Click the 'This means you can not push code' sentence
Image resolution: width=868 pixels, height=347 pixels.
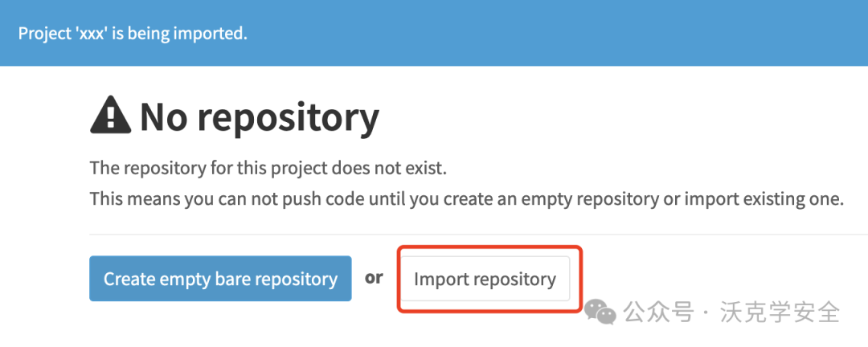(467, 198)
